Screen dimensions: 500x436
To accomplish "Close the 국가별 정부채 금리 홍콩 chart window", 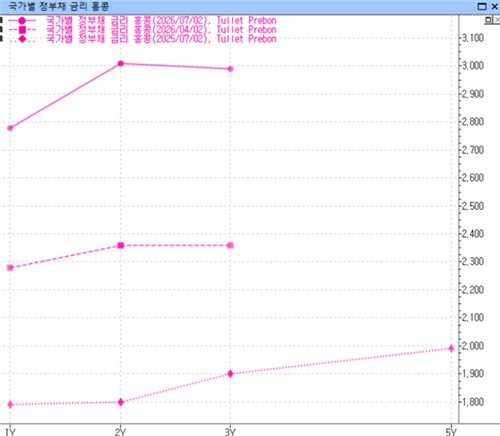I will 494,6.
